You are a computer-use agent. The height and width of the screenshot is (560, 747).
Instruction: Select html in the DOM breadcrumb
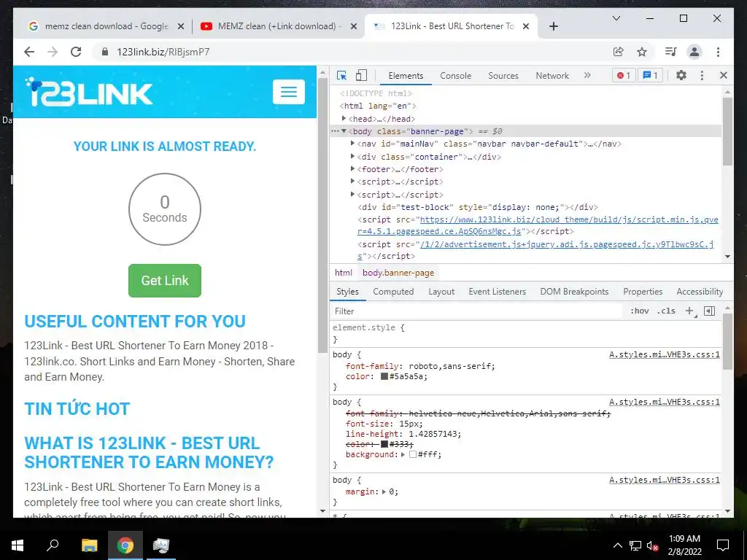pos(343,273)
